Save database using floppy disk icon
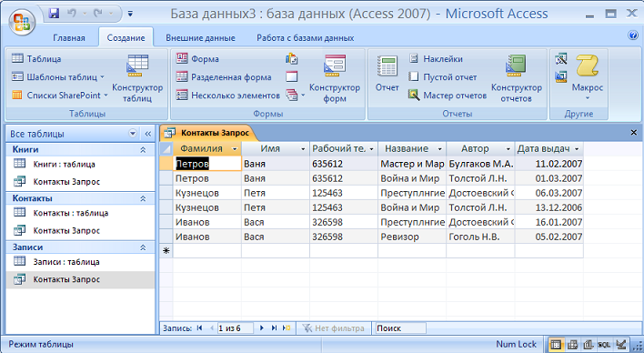Viewport: 644px width, 353px height. pos(54,14)
